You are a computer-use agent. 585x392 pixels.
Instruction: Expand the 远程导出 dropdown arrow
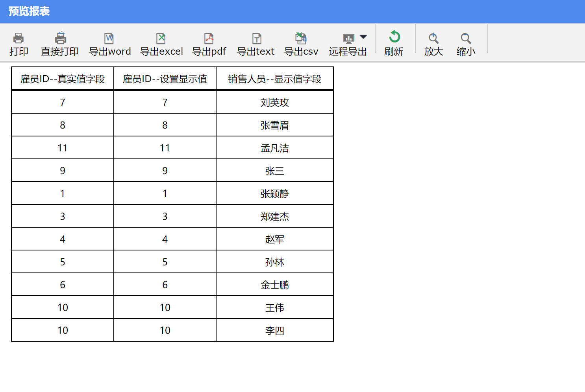(x=363, y=37)
